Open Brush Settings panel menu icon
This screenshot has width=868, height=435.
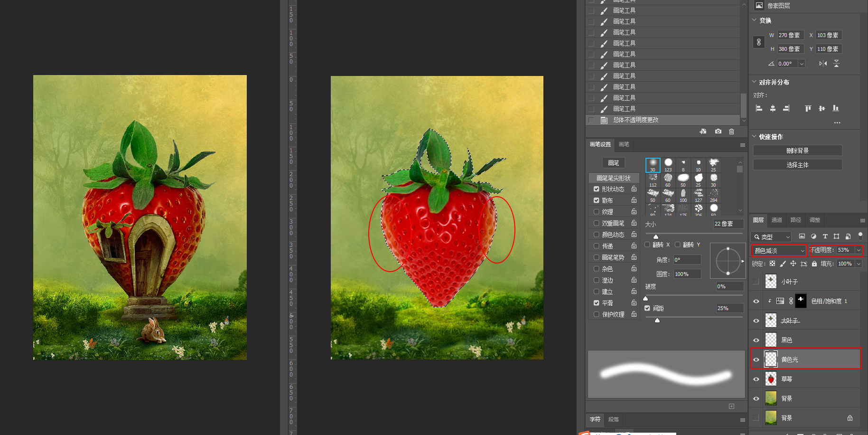click(742, 145)
